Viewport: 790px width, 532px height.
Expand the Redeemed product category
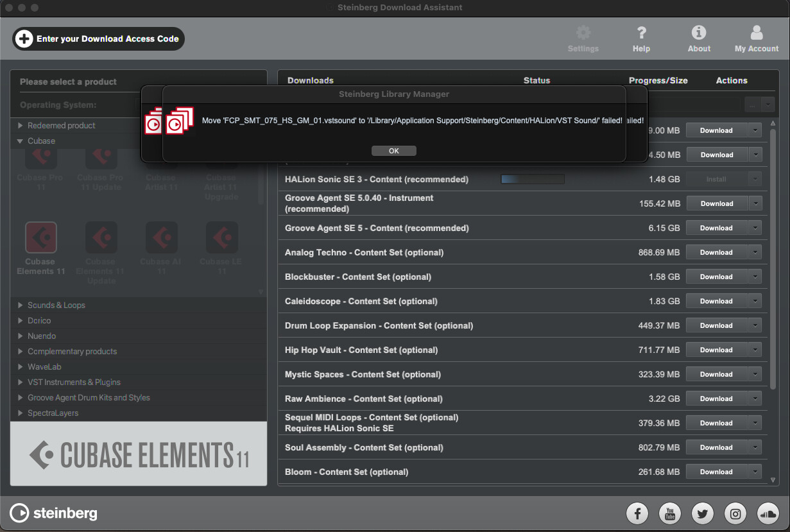pos(21,126)
